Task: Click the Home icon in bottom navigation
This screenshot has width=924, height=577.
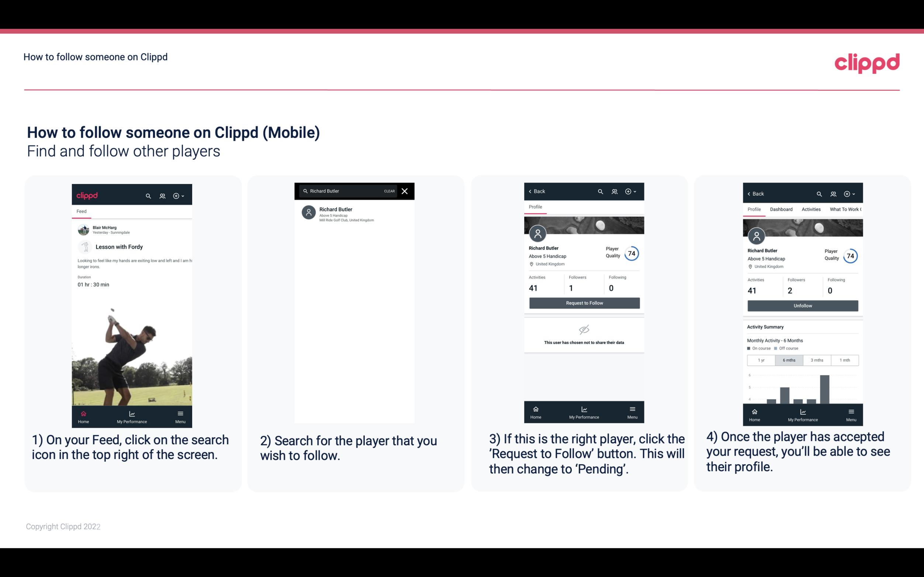Action: [83, 411]
